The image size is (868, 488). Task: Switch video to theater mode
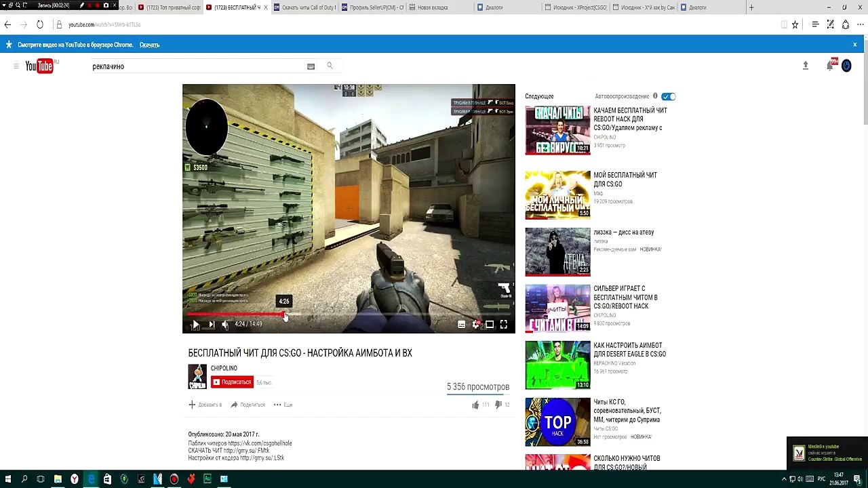(490, 325)
